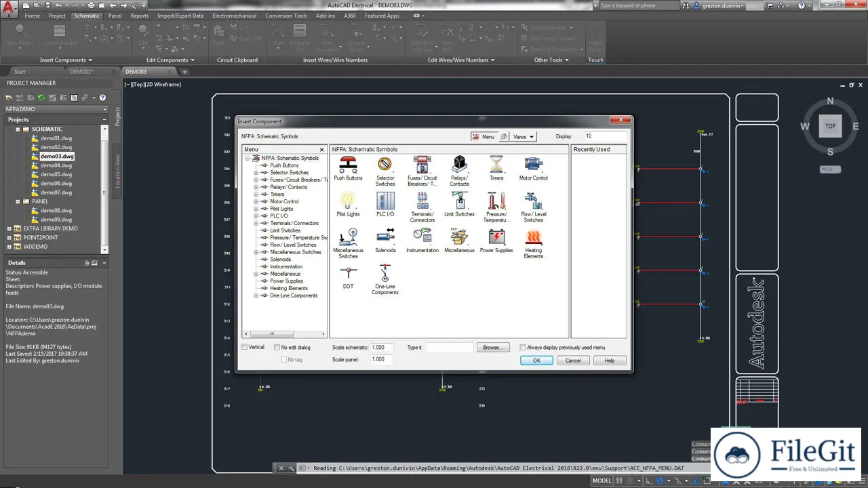Screen dimensions: 868x488
Task: Open the Pilot Lights bulb icon
Action: [348, 201]
